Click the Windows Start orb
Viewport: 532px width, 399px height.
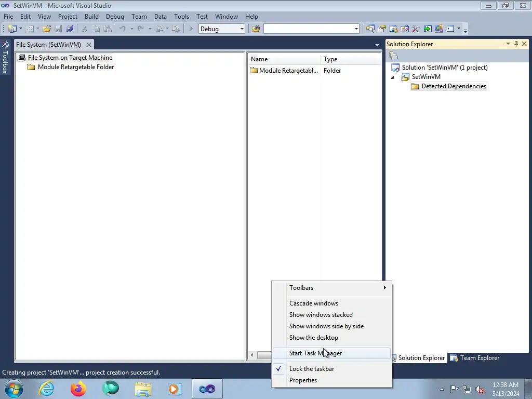click(14, 389)
